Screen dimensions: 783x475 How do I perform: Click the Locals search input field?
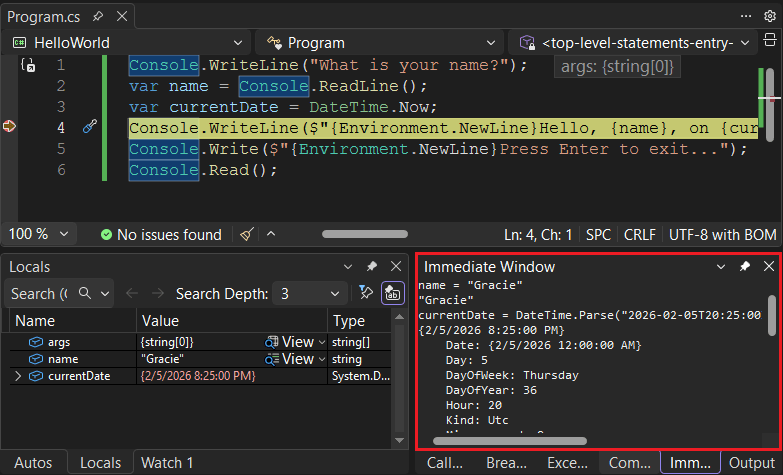[40, 293]
